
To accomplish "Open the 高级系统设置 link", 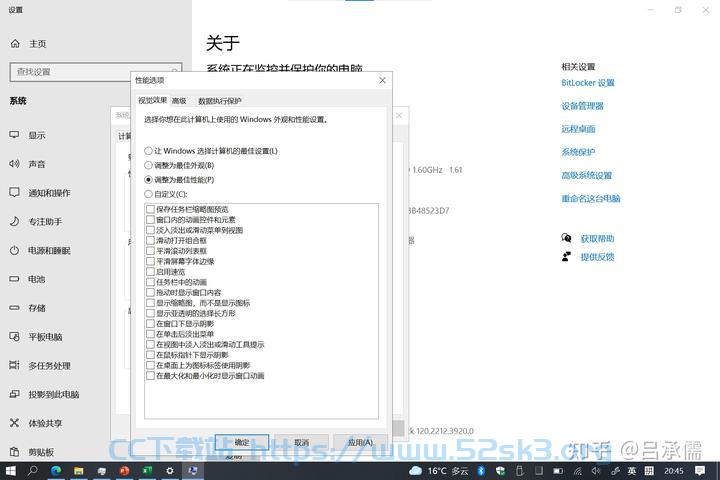I will [586, 175].
